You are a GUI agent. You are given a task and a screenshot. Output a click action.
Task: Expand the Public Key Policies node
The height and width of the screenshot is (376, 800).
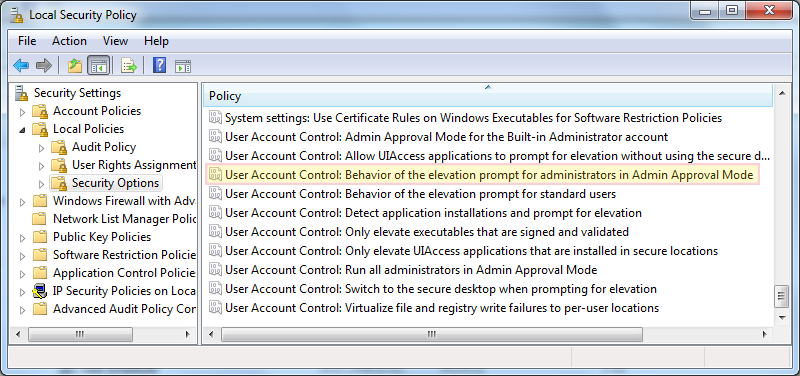tap(22, 238)
